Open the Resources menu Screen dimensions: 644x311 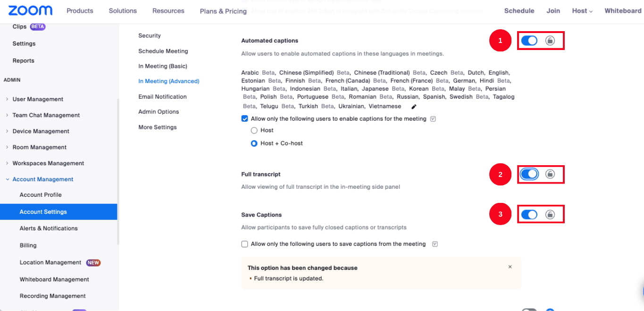click(x=168, y=10)
